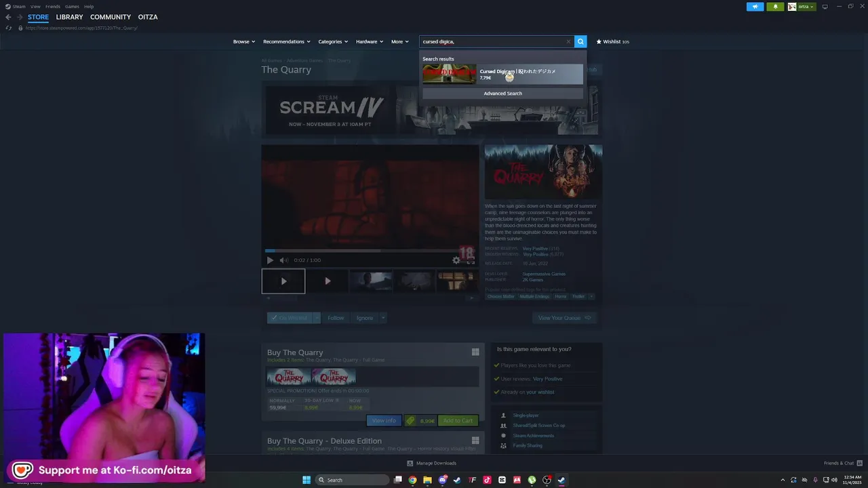
Task: Show hidden system tray icons
Action: [783, 480]
